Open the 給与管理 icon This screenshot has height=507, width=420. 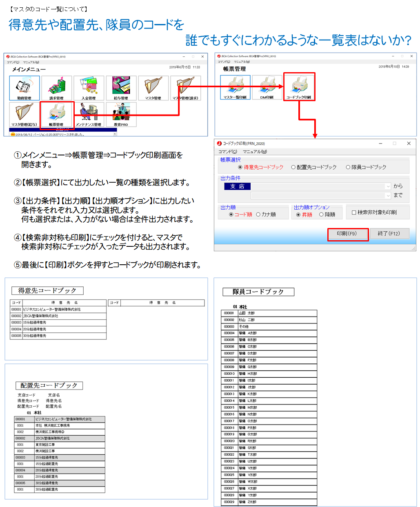(x=121, y=88)
